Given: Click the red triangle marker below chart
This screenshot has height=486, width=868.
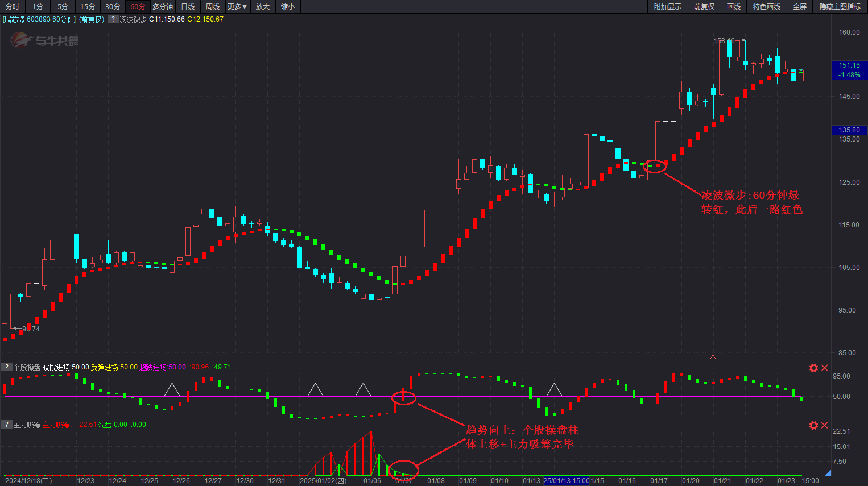Looking at the screenshot, I should pos(713,357).
